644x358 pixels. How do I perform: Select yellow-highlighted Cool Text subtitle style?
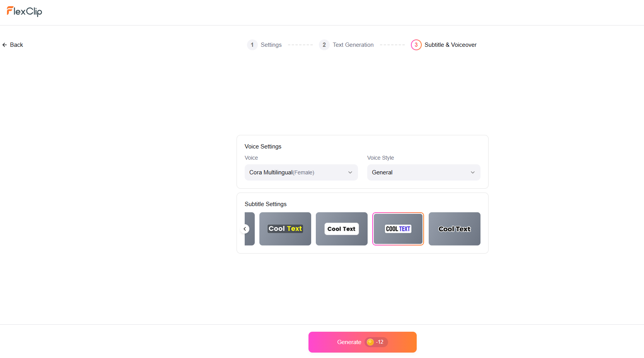285,229
